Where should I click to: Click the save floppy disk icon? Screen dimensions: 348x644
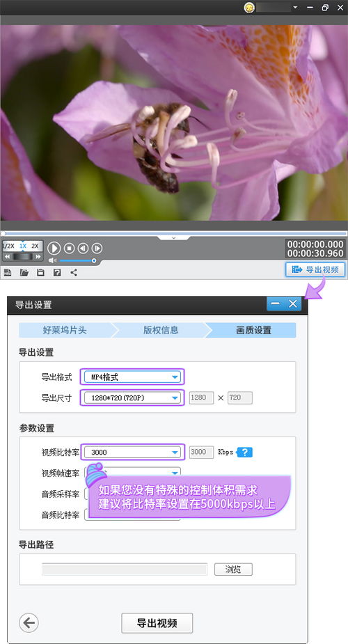pos(40,272)
